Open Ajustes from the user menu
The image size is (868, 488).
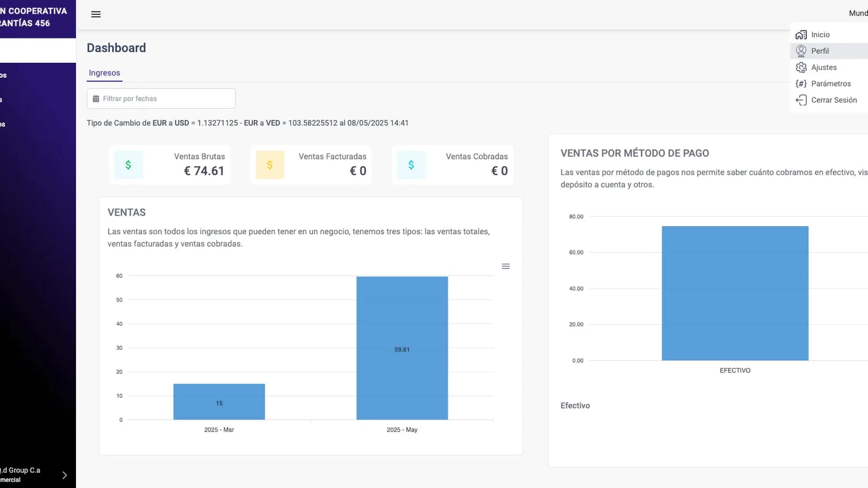pos(829,67)
